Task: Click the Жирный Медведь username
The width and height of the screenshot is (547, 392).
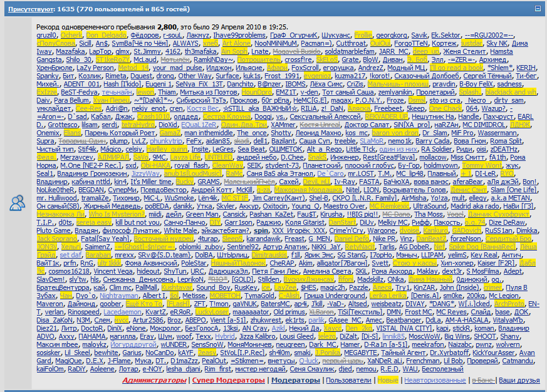Action: pyautogui.click(x=112, y=206)
